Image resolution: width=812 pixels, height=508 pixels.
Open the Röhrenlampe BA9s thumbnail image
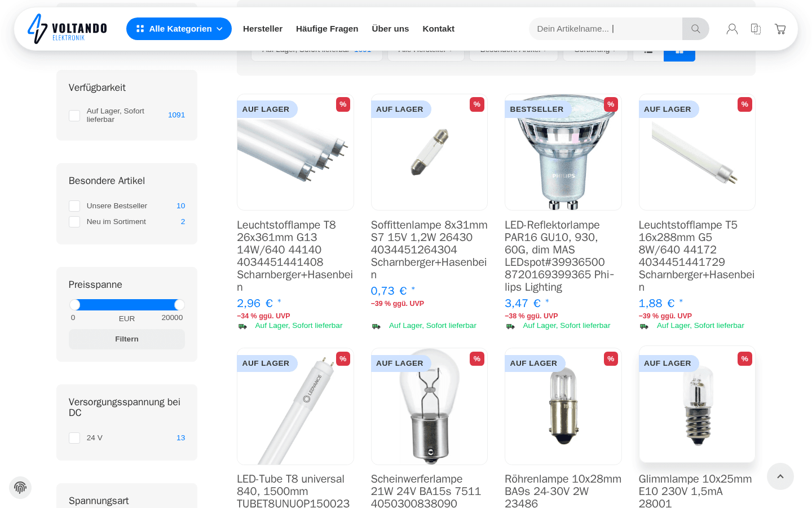[x=563, y=406]
